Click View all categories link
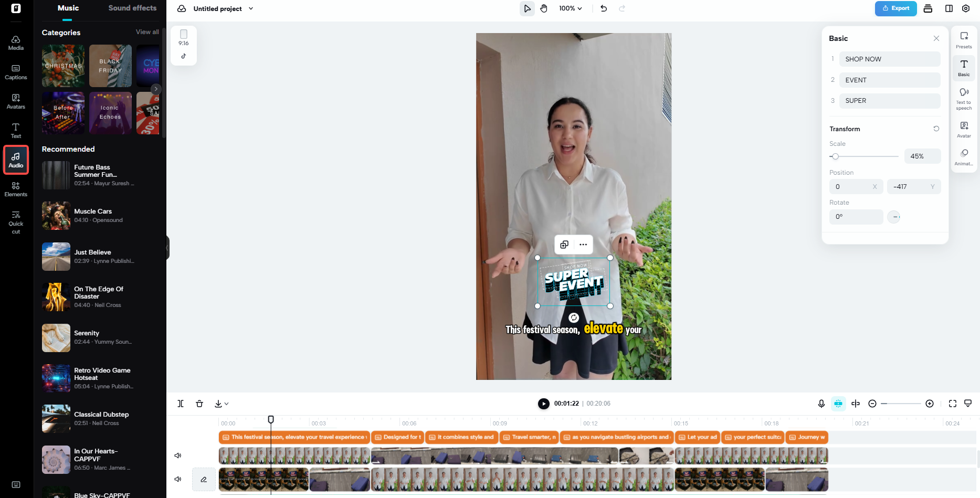 (147, 32)
